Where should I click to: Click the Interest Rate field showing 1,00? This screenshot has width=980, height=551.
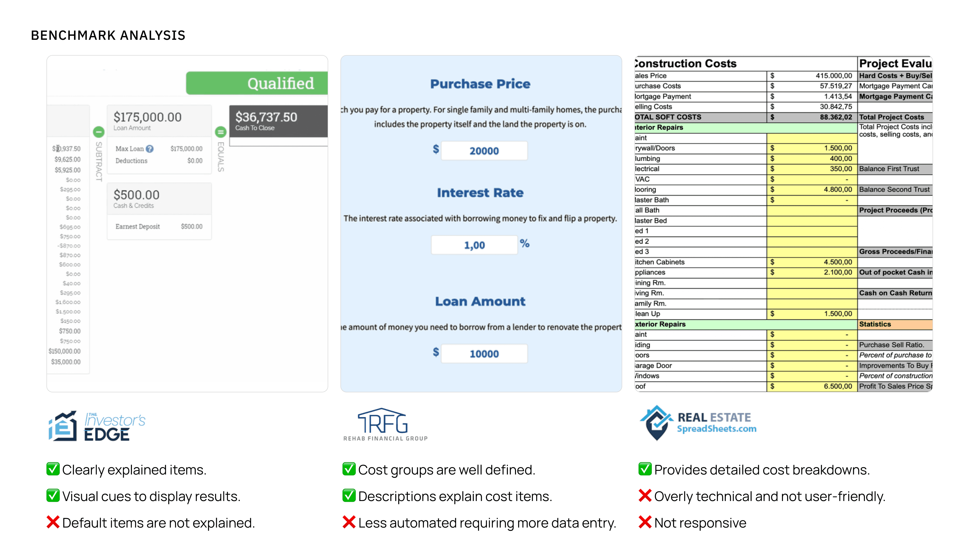(474, 245)
